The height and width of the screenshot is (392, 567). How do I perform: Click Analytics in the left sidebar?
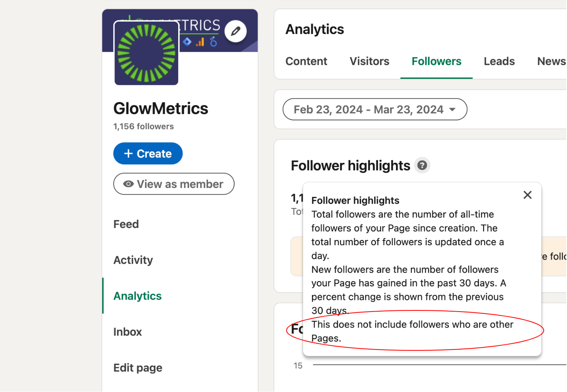[138, 296]
